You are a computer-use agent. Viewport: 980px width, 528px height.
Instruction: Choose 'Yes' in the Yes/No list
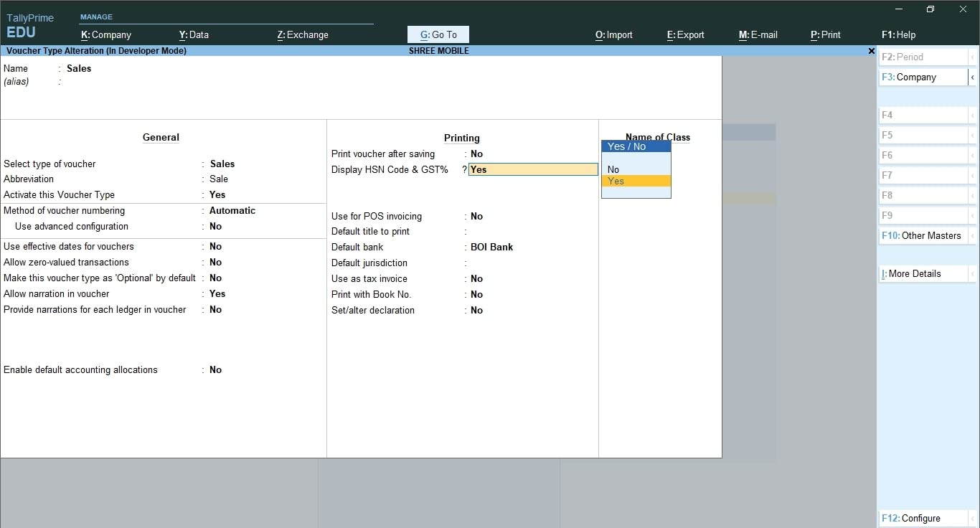616,181
